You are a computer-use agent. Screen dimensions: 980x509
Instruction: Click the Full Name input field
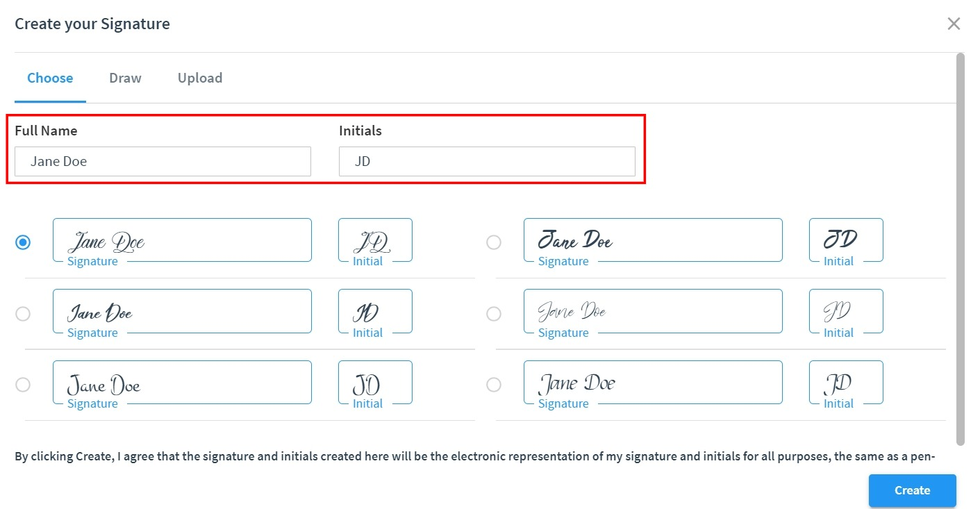(x=163, y=161)
